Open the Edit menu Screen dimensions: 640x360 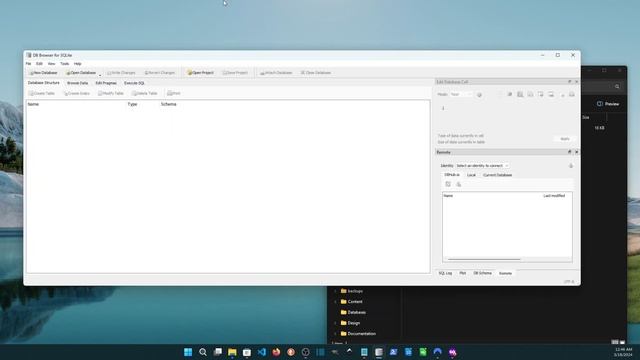click(x=39, y=64)
